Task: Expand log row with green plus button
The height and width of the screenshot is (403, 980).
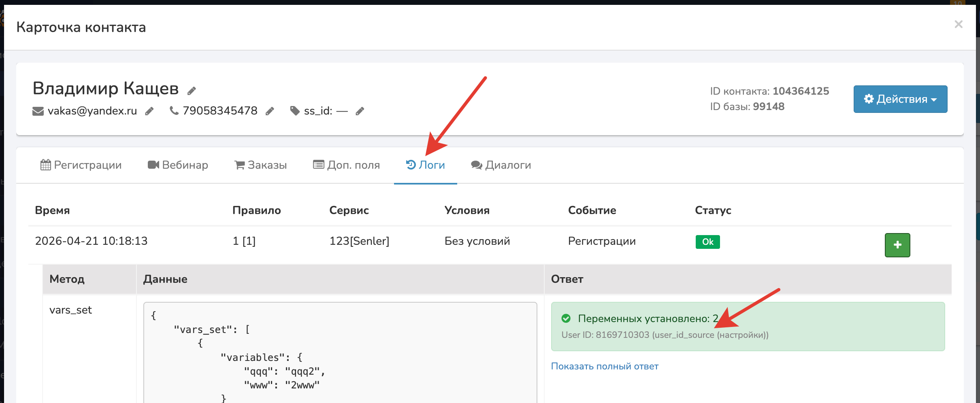Action: click(897, 245)
